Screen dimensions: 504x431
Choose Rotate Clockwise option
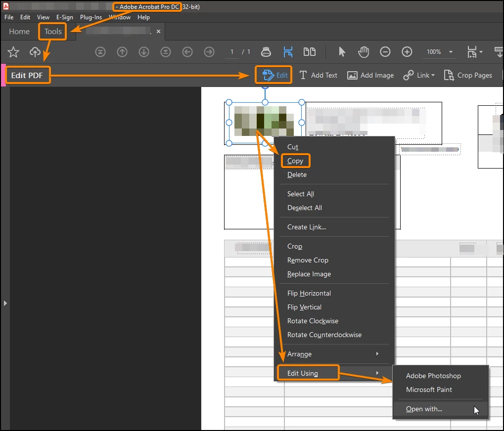point(334,321)
